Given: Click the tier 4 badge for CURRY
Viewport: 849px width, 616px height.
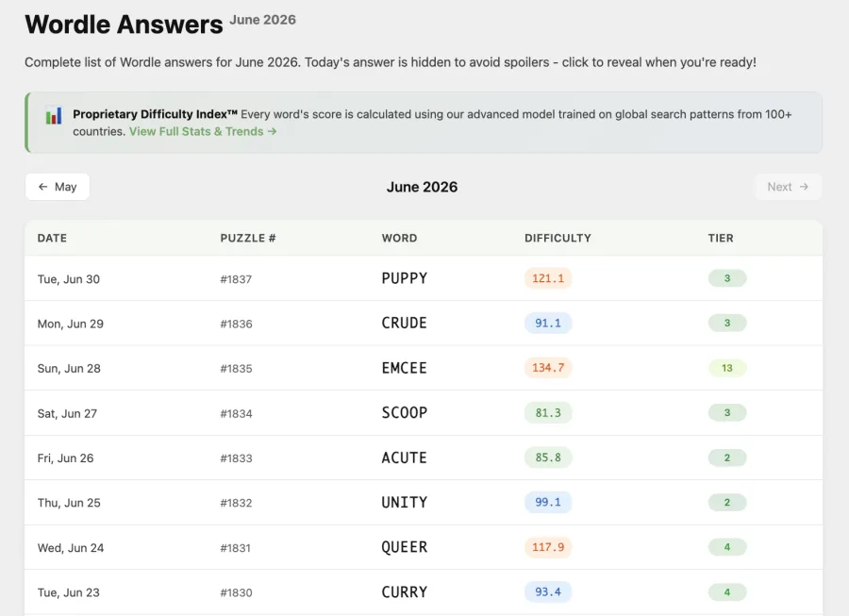Looking at the screenshot, I should coord(727,592).
